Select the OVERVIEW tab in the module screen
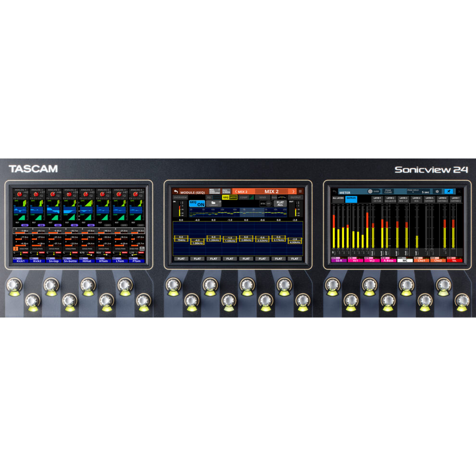 point(180,197)
